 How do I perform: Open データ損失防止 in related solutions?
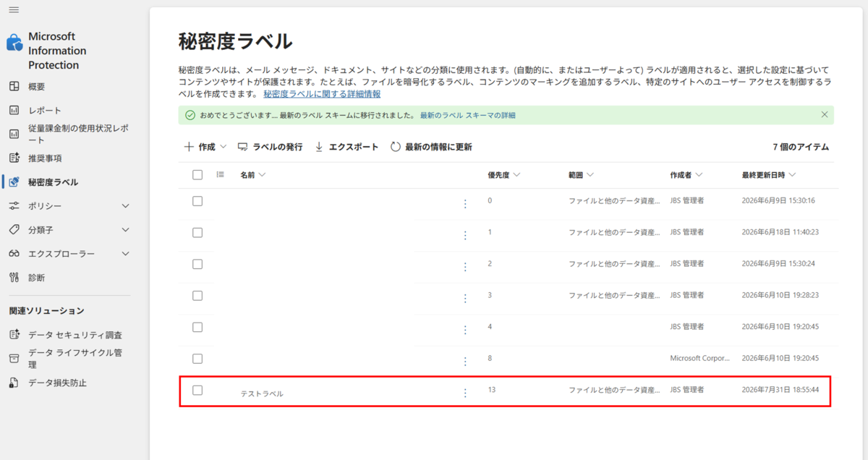57,383
